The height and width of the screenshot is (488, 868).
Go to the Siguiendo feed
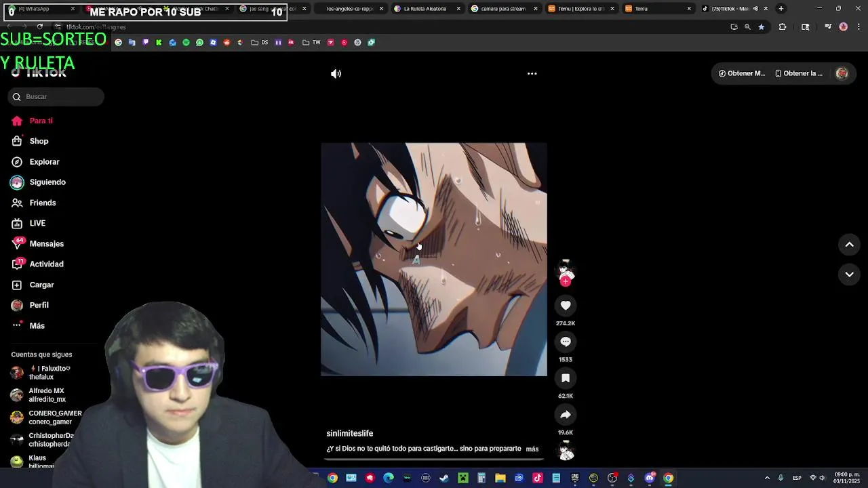coord(38,182)
